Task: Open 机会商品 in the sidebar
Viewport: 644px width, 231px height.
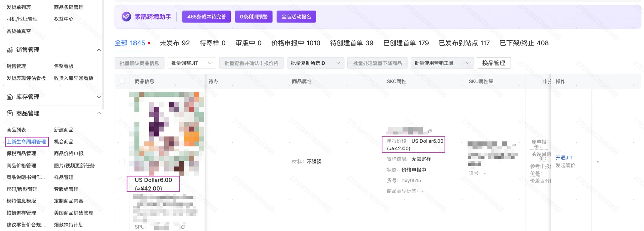Action: 64,142
